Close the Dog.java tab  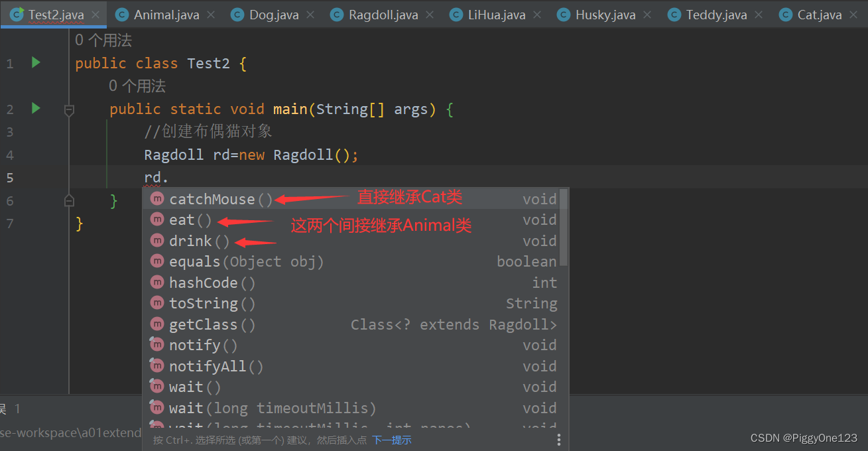tap(311, 15)
